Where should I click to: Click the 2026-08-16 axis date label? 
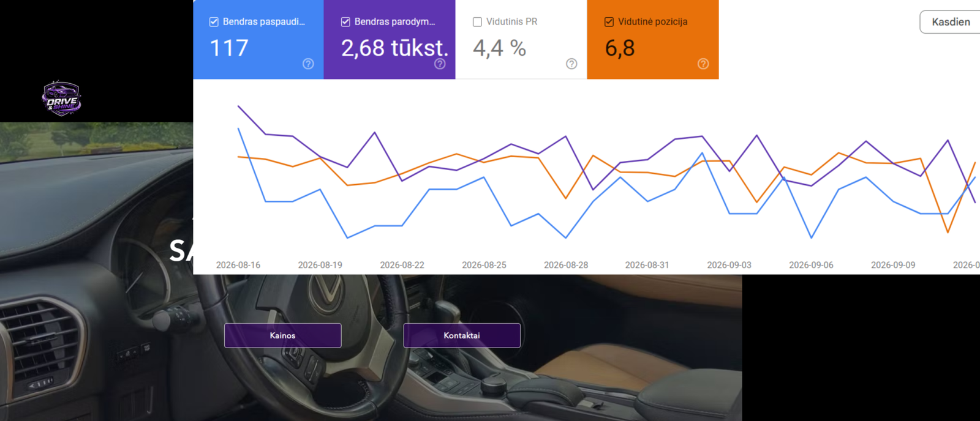(238, 265)
